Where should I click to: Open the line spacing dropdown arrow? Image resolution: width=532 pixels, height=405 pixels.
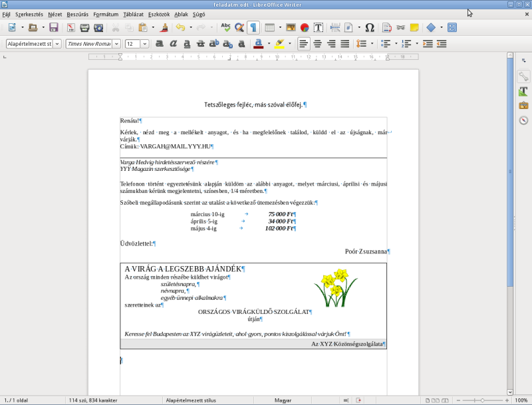pos(372,44)
